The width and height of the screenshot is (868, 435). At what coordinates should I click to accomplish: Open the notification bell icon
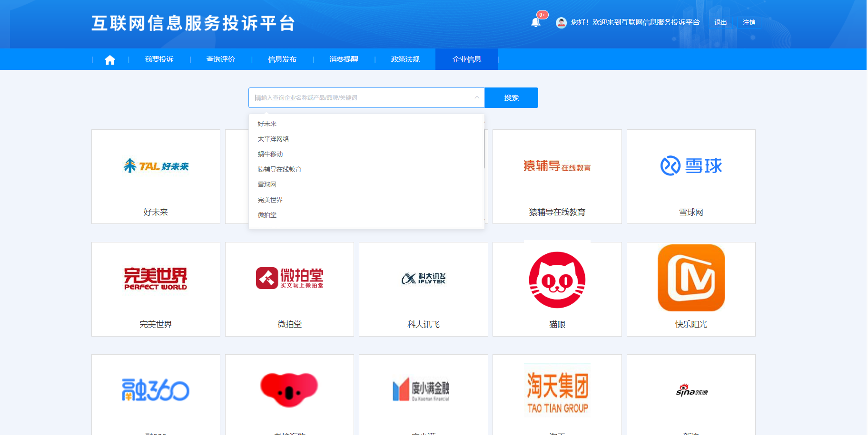[535, 22]
